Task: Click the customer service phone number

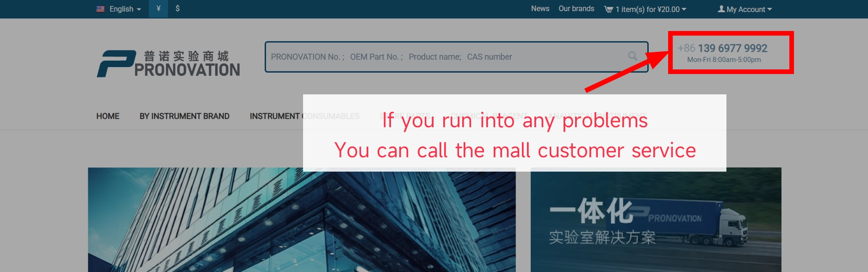Action: coord(722,48)
